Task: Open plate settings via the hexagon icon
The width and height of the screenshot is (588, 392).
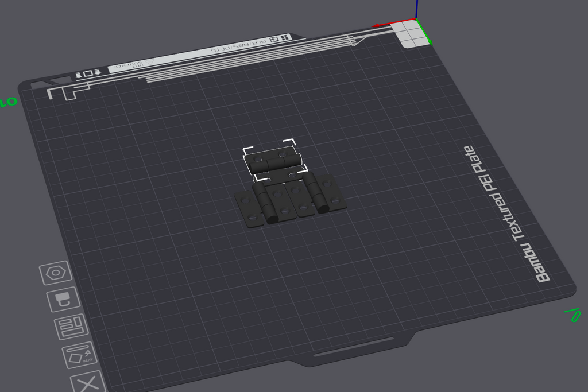Action: 56,273
